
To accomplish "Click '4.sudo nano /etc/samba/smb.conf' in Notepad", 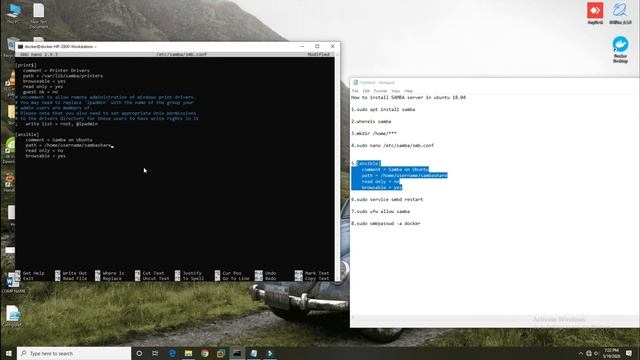I will coord(393,145).
